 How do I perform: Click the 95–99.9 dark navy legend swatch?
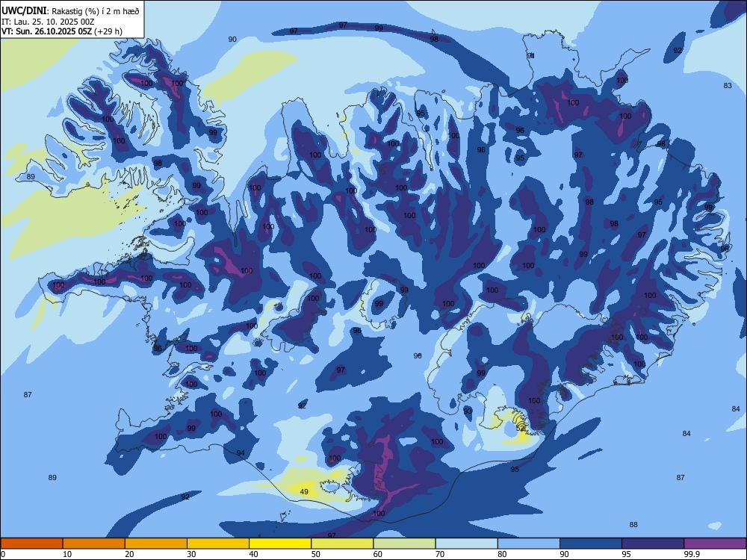pyautogui.click(x=653, y=544)
